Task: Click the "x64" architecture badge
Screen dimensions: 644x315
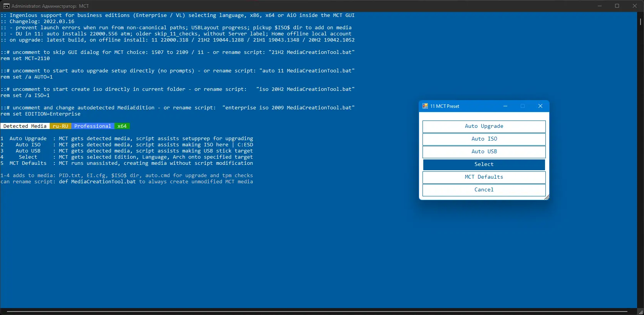Action: tap(122, 126)
